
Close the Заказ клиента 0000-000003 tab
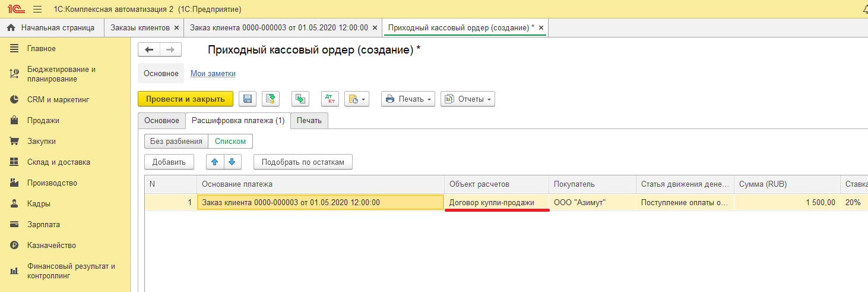[x=374, y=28]
